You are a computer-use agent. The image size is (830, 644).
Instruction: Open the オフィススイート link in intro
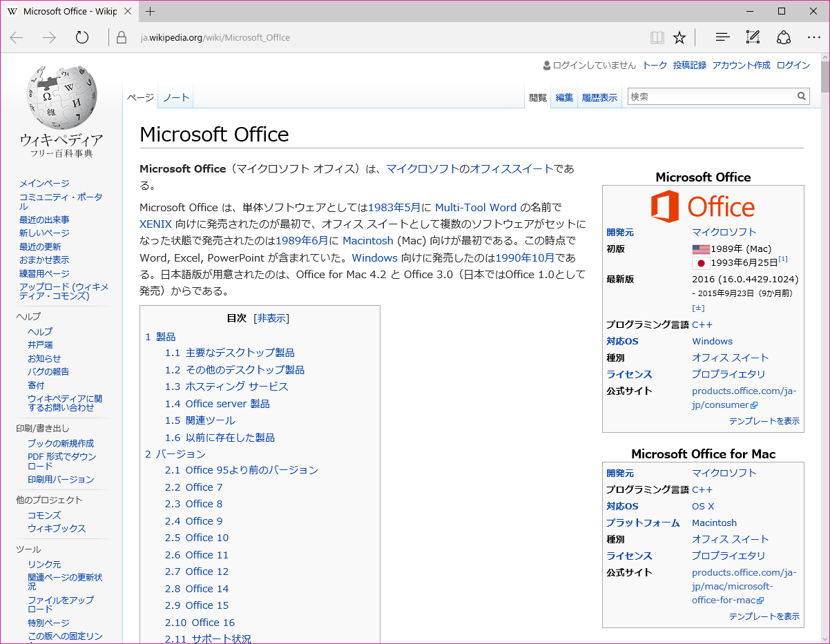coord(512,168)
